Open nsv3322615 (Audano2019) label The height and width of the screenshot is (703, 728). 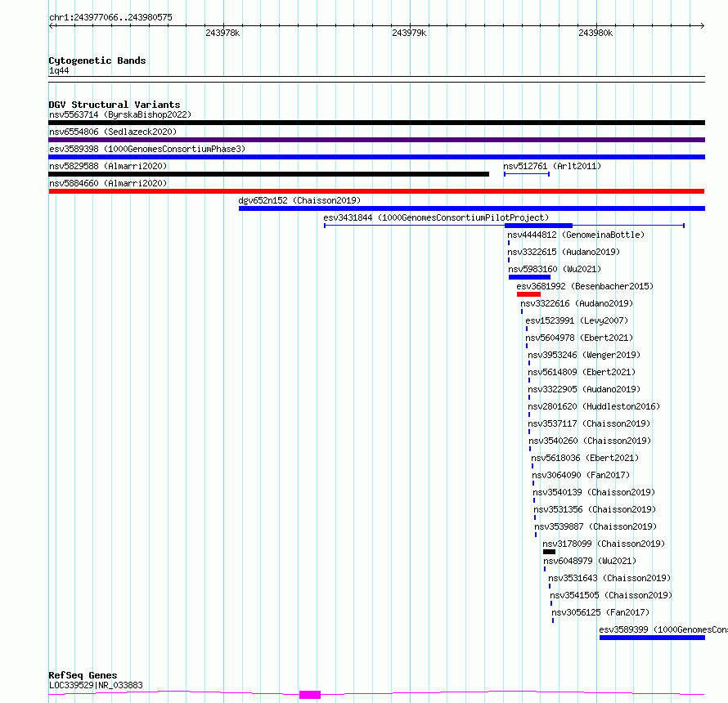coord(564,252)
